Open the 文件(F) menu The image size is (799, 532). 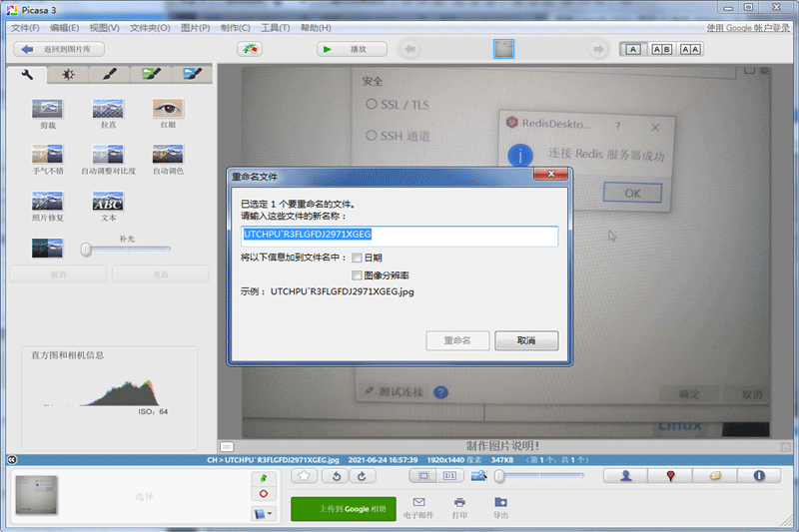click(x=25, y=28)
